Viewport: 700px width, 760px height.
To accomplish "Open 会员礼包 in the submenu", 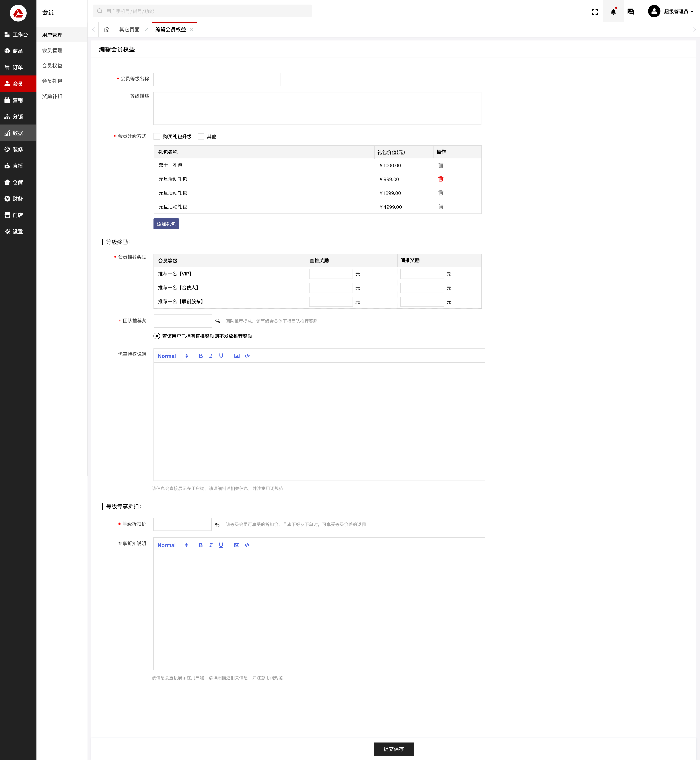I will (x=52, y=81).
